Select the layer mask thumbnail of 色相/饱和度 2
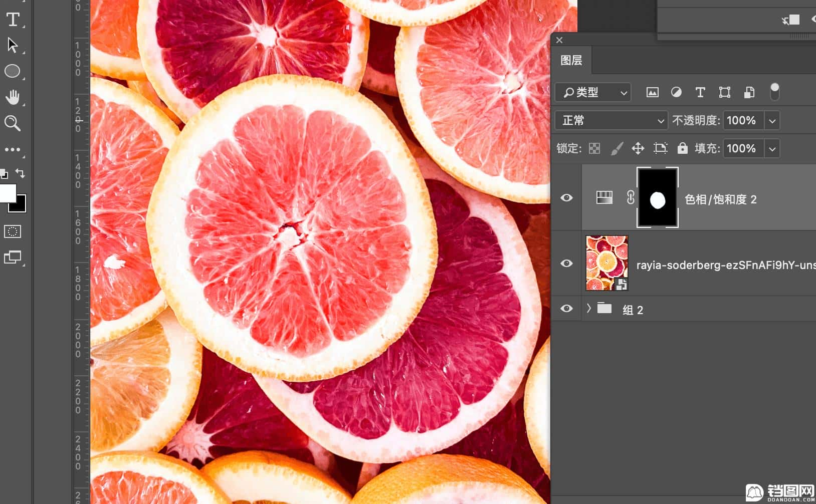The height and width of the screenshot is (504, 816). pyautogui.click(x=658, y=197)
